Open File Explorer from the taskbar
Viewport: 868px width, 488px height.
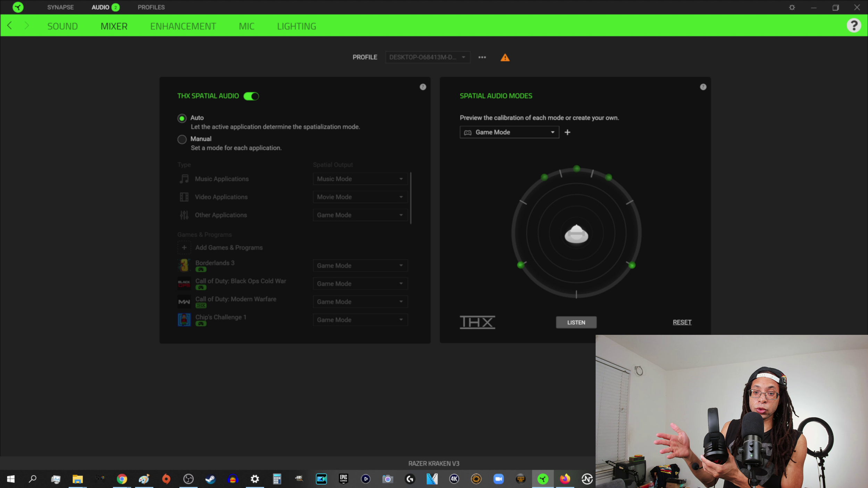click(77, 479)
